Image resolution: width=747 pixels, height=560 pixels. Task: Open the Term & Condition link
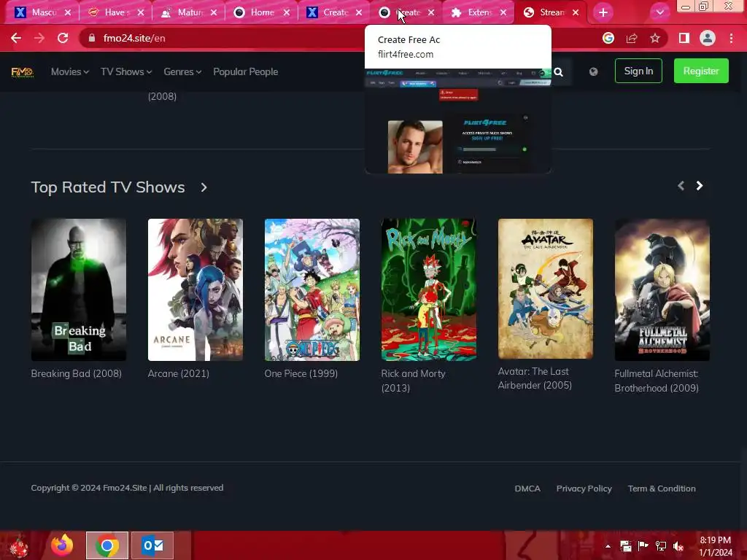click(x=662, y=489)
